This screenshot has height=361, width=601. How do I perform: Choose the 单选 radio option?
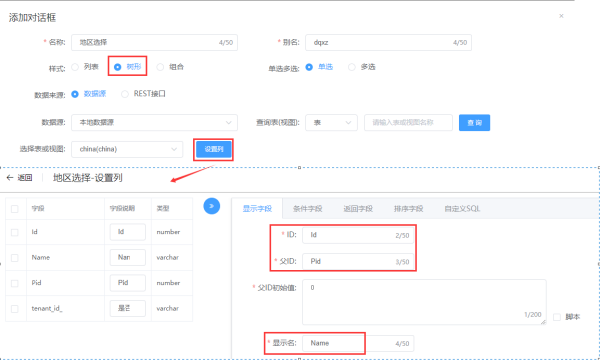point(309,67)
